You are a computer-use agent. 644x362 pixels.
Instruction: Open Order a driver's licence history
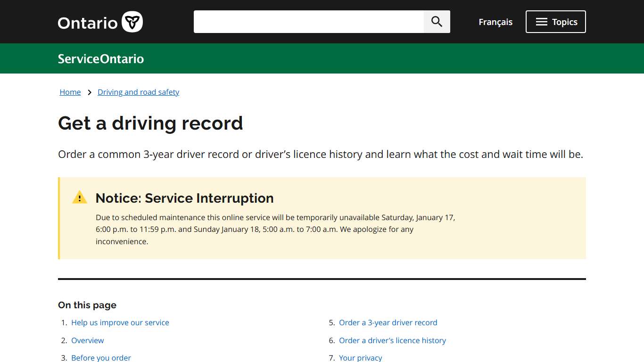[x=392, y=340]
